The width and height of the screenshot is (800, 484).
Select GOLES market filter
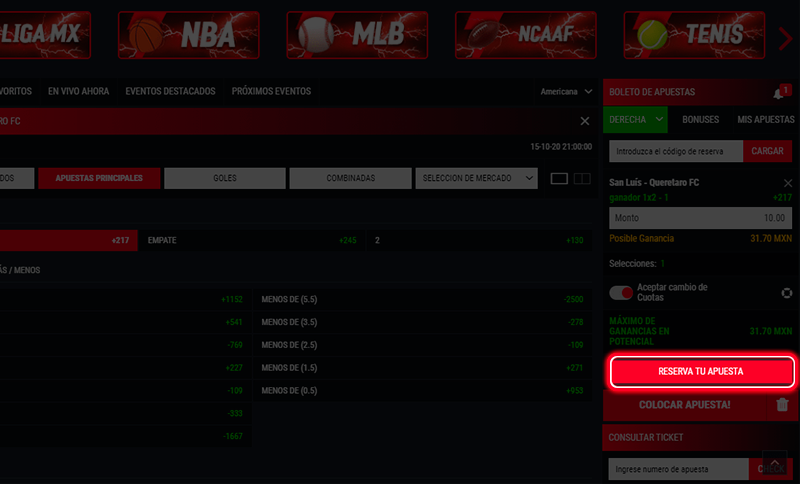(225, 178)
